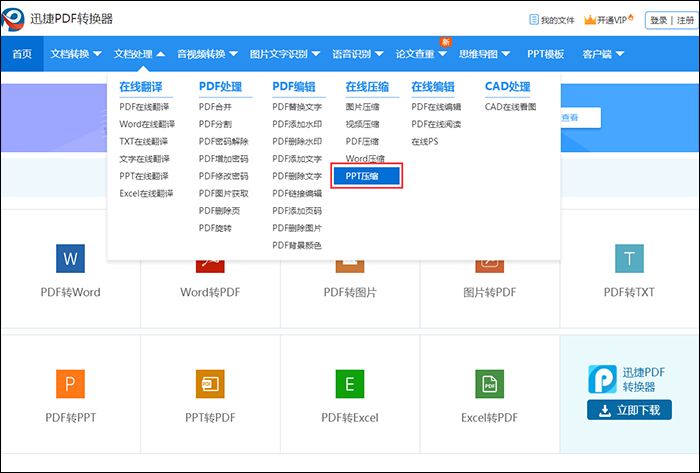The width and height of the screenshot is (700, 473).
Task: Expand the 图片文字识别 dropdown arrow
Action: point(316,54)
